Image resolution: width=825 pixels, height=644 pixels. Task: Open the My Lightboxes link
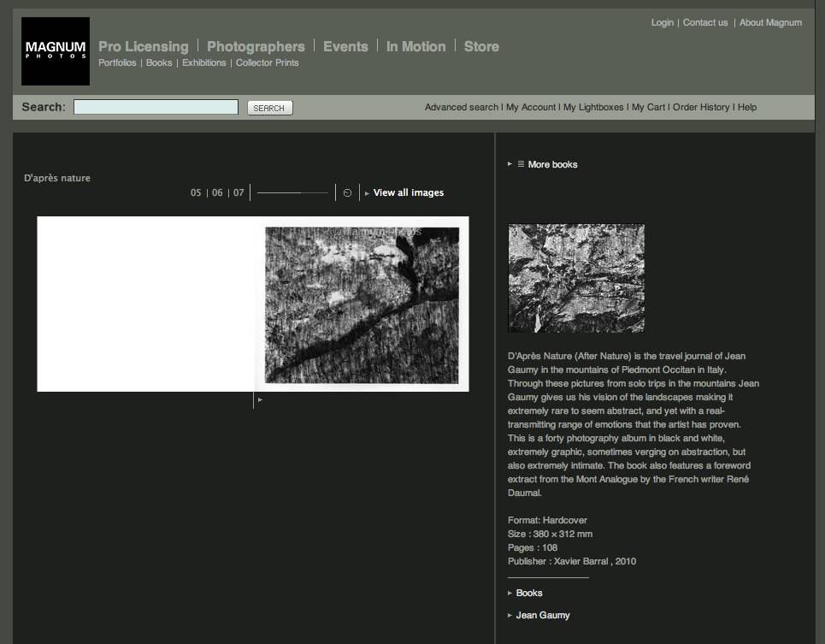click(x=593, y=107)
